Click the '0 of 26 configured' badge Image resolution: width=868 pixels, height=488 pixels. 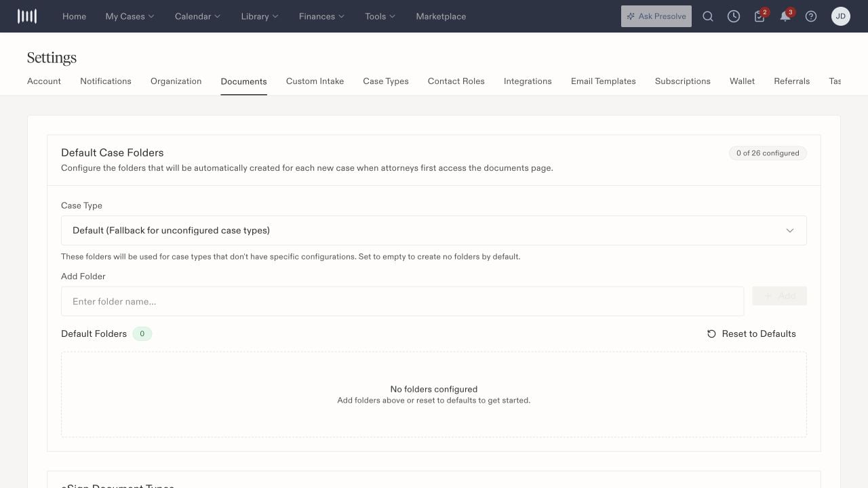coord(768,153)
